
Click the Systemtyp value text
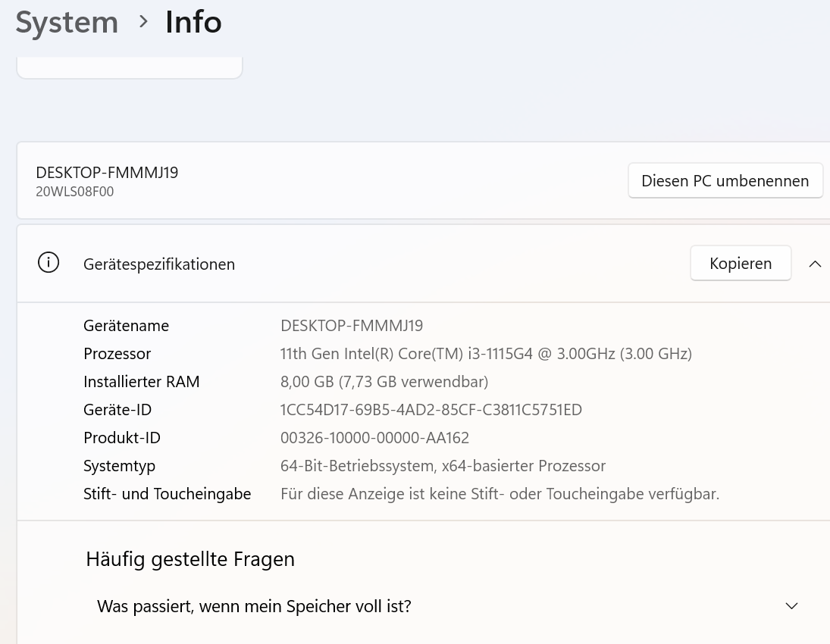coord(443,466)
